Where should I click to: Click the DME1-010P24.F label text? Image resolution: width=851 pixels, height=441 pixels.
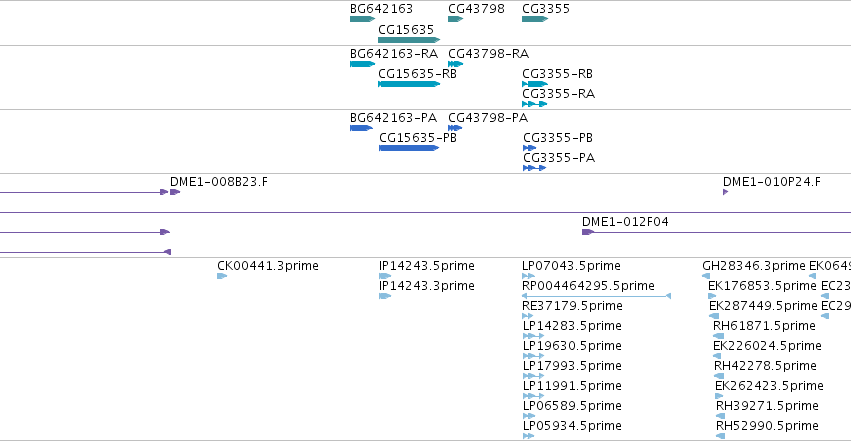click(772, 182)
